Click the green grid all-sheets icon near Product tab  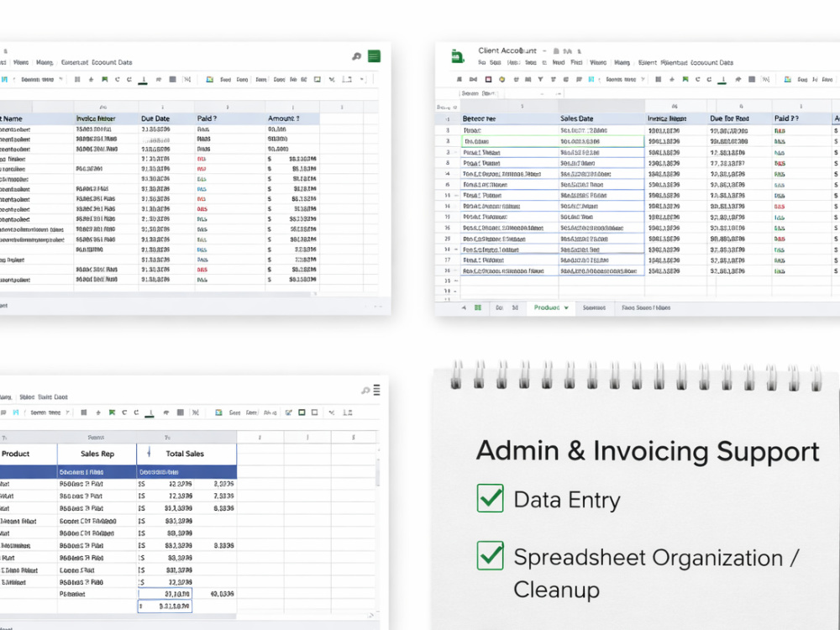(x=478, y=307)
